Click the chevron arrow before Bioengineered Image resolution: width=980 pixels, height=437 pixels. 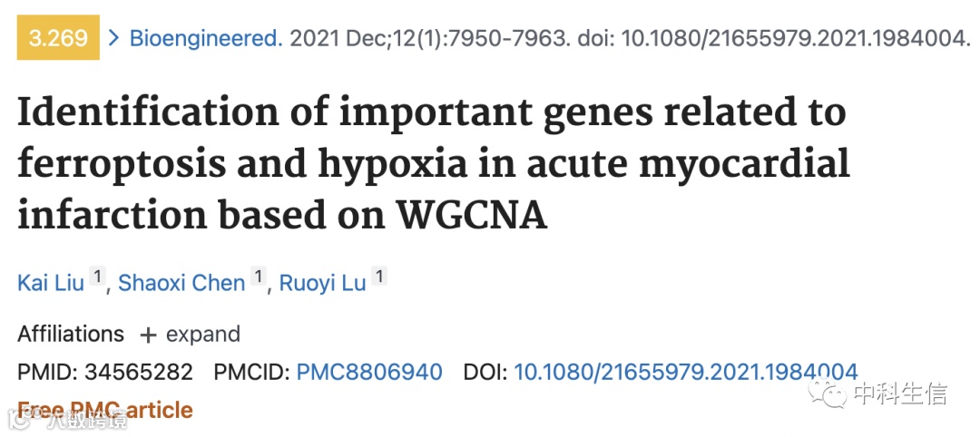[x=113, y=38]
